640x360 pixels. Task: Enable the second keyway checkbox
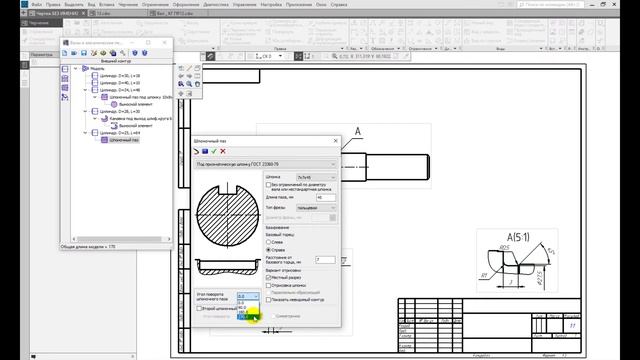pyautogui.click(x=199, y=309)
